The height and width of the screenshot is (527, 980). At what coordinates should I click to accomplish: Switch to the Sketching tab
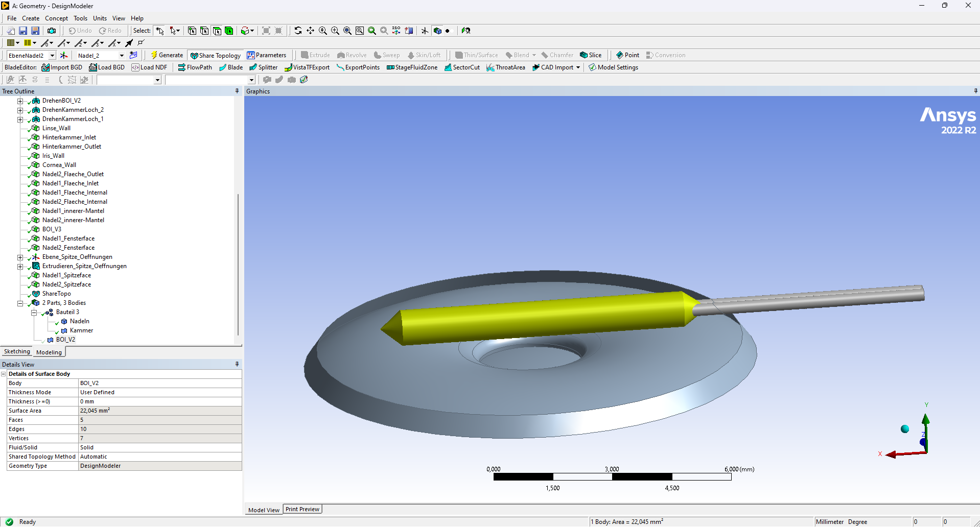tap(17, 351)
